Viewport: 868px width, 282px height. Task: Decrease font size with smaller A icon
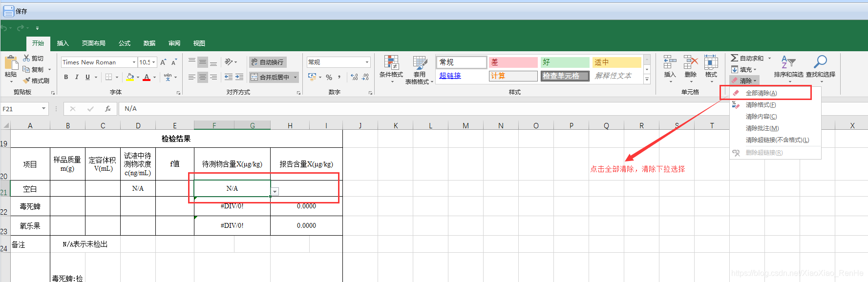coord(174,62)
